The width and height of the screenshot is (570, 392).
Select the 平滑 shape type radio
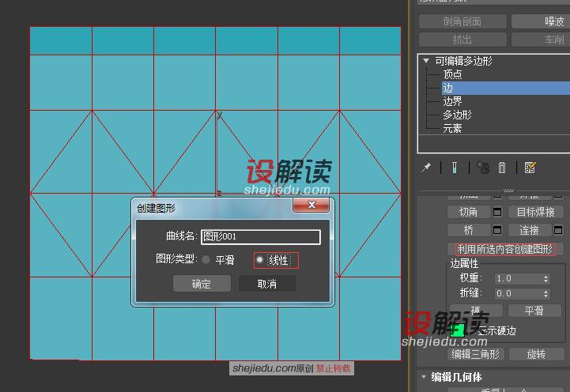pos(206,260)
